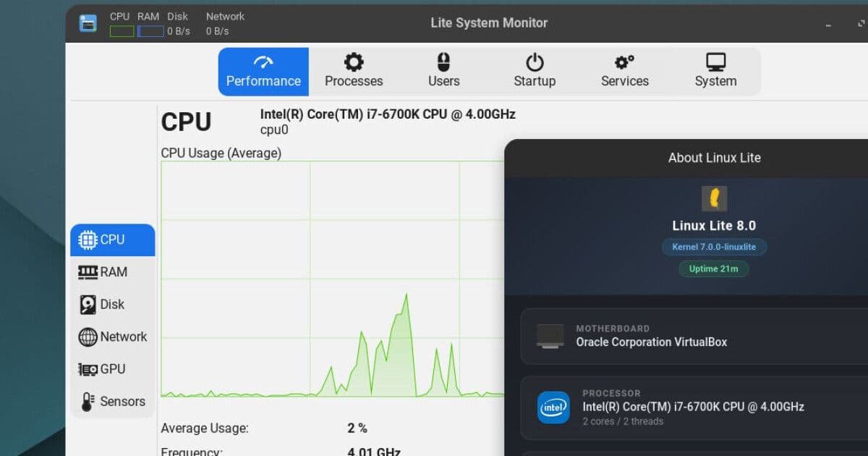Click the Intel processor logo icon
Image resolution: width=868 pixels, height=456 pixels.
[x=553, y=408]
